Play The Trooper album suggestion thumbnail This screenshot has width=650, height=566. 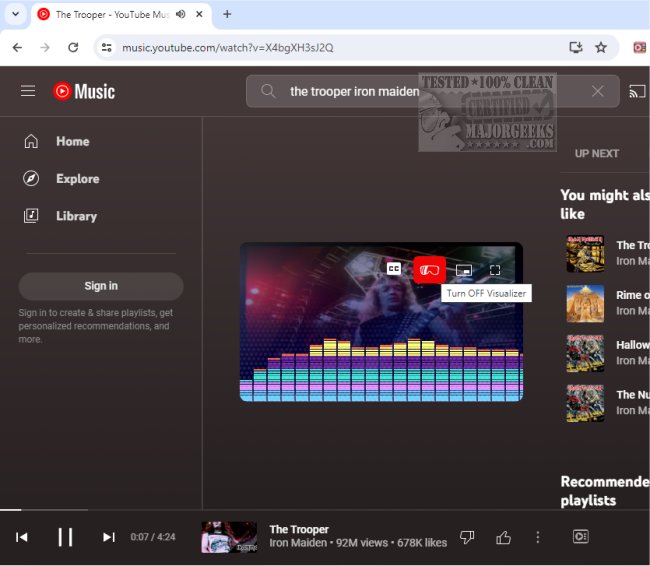tap(585, 254)
